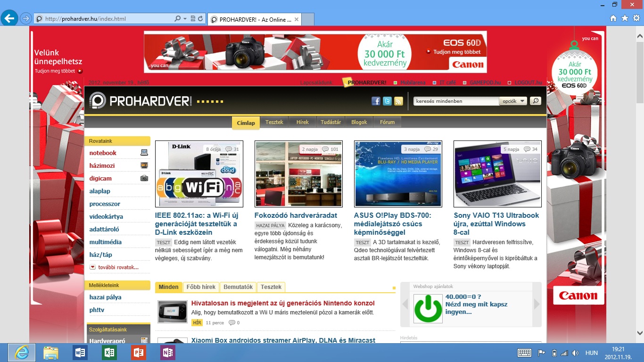Open the Hírek menu tab
Screen dimensions: 644x362
302,122
